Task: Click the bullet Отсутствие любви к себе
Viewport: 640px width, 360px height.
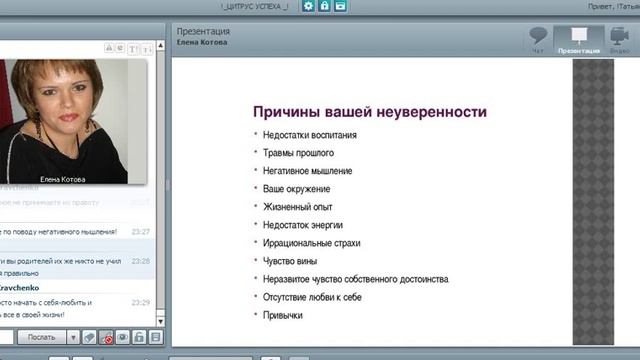Action: 312,297
